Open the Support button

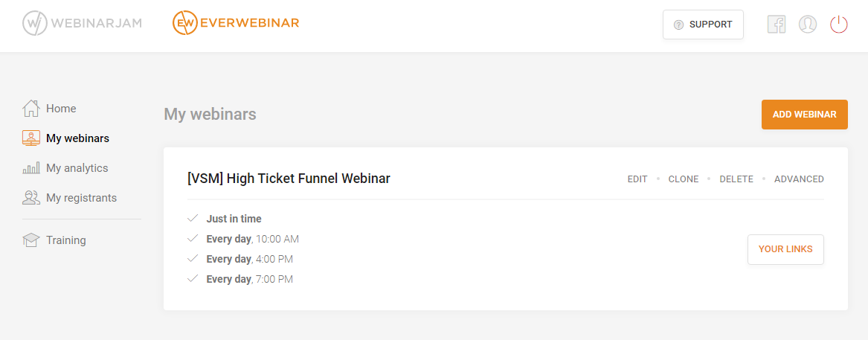[703, 25]
